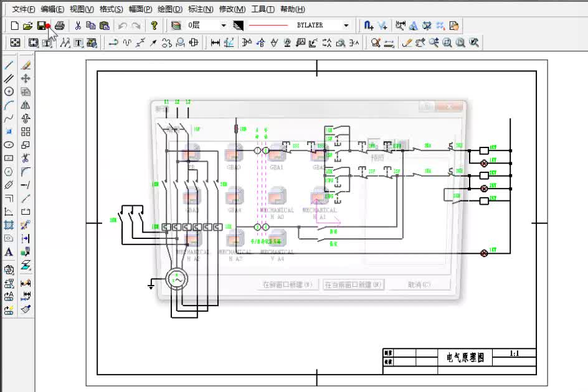Click the Print icon
588x392 pixels.
[60, 26]
